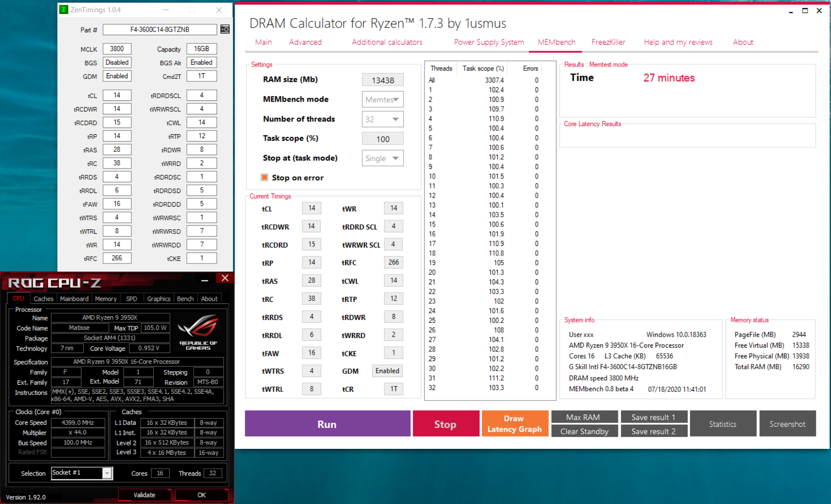
Task: Open the About tab in CPU-Z
Action: [209, 299]
